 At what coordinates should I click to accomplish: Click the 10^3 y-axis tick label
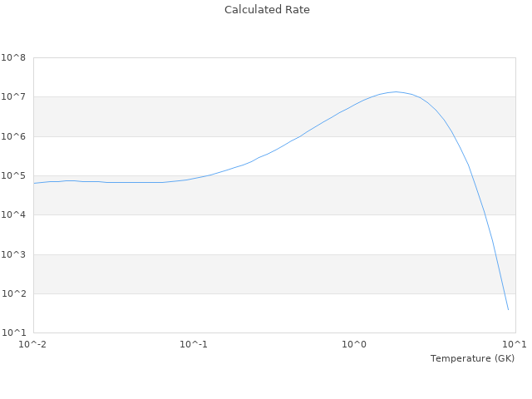pyautogui.click(x=14, y=255)
